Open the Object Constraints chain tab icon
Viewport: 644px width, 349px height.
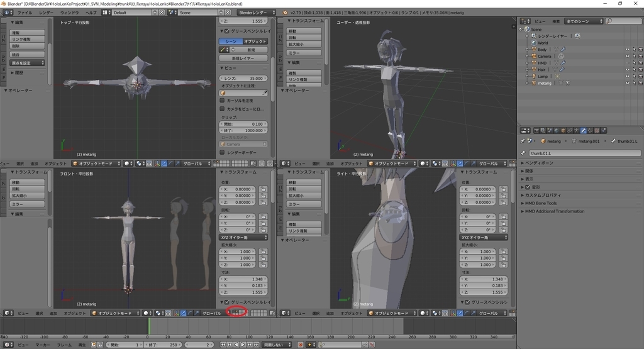pyautogui.click(x=570, y=131)
